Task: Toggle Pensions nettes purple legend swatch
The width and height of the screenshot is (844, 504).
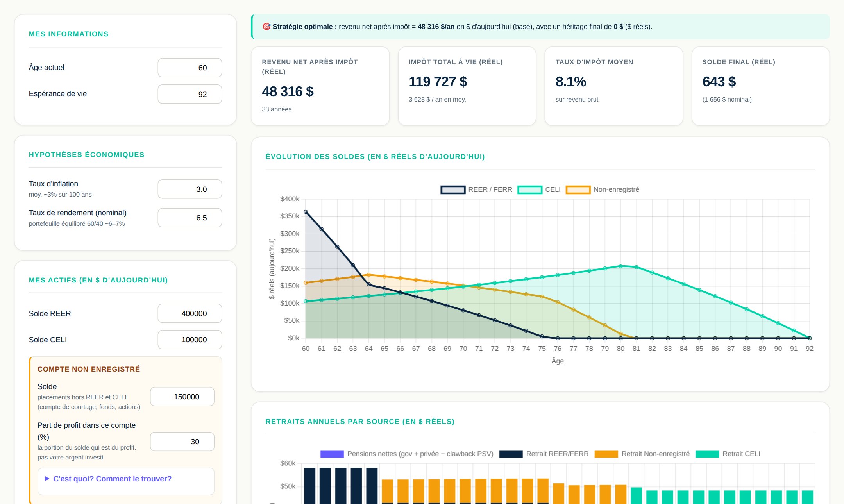Action: (x=332, y=454)
